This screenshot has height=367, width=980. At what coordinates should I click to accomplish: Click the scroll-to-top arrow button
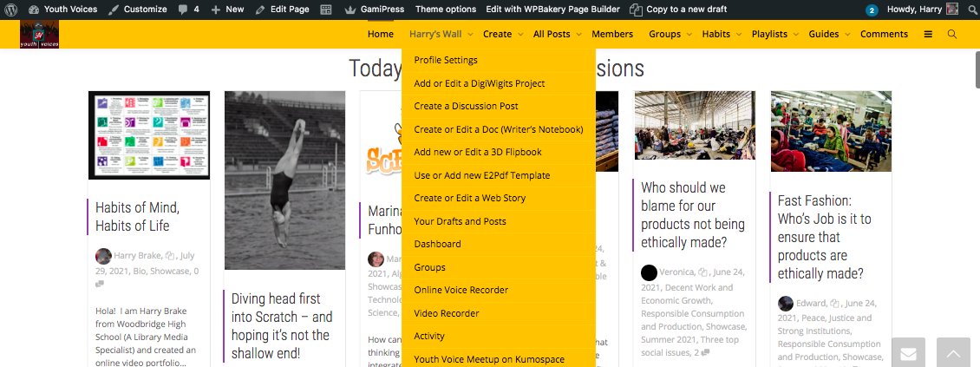(953, 354)
